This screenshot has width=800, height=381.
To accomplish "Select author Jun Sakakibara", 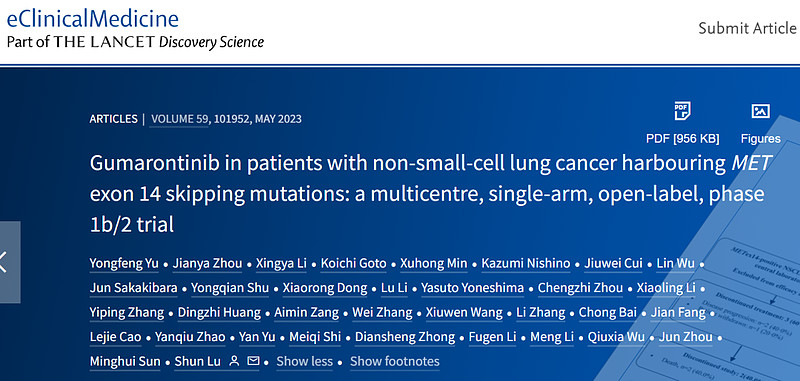I will pyautogui.click(x=134, y=288).
